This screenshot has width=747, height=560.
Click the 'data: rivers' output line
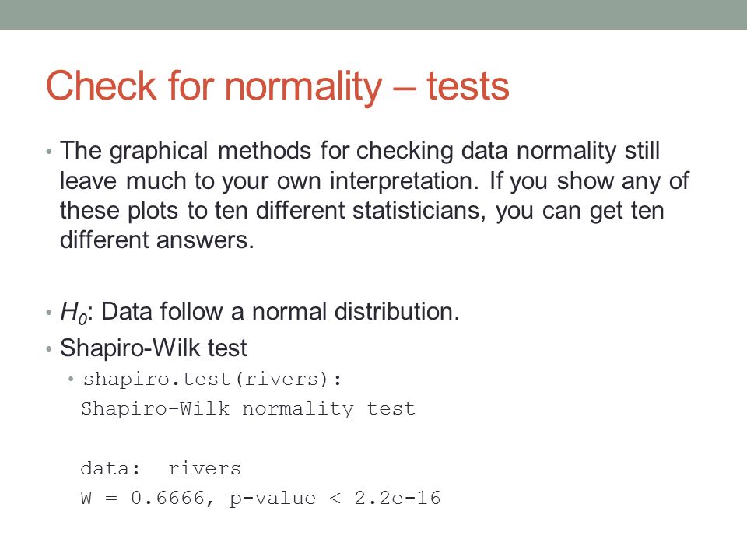coord(161,468)
